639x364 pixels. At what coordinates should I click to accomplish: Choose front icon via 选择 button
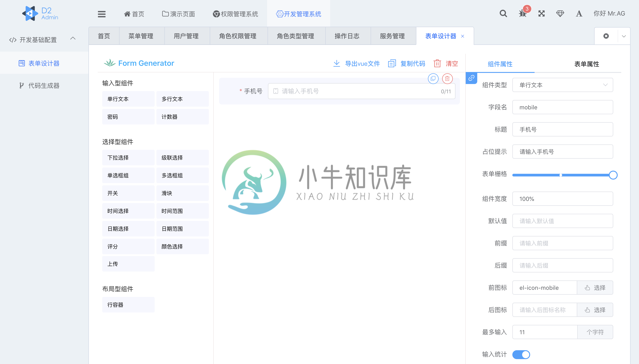[595, 288]
